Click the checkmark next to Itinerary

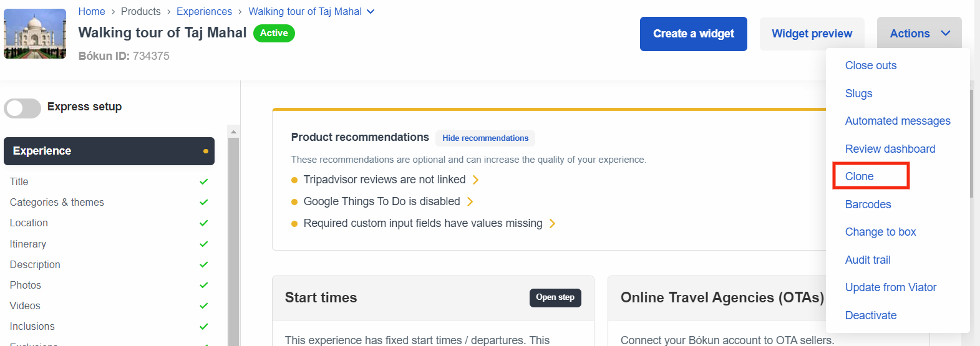(x=203, y=244)
